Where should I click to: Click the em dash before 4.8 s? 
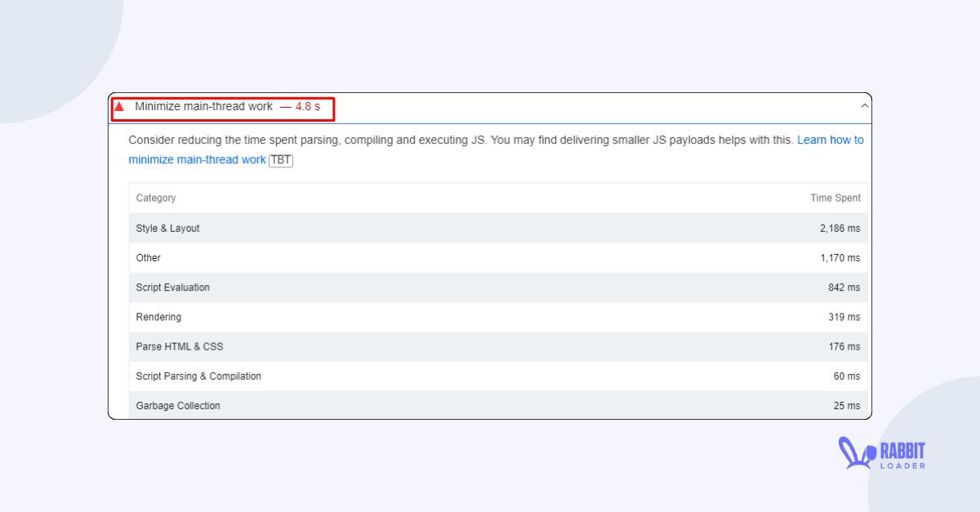(x=286, y=107)
